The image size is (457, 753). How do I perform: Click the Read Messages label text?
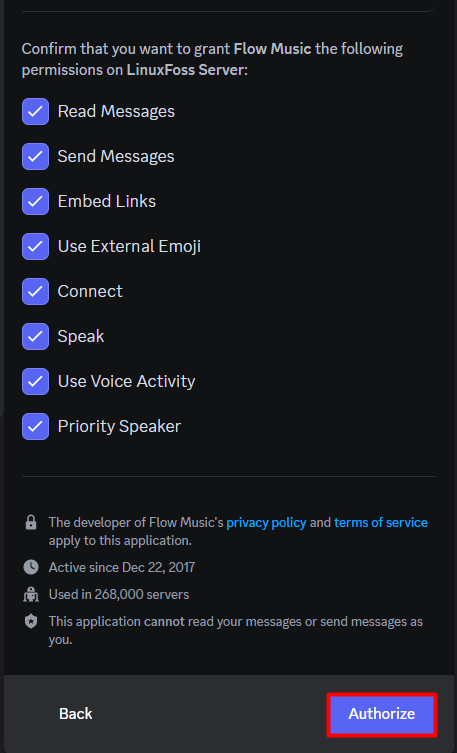click(116, 111)
